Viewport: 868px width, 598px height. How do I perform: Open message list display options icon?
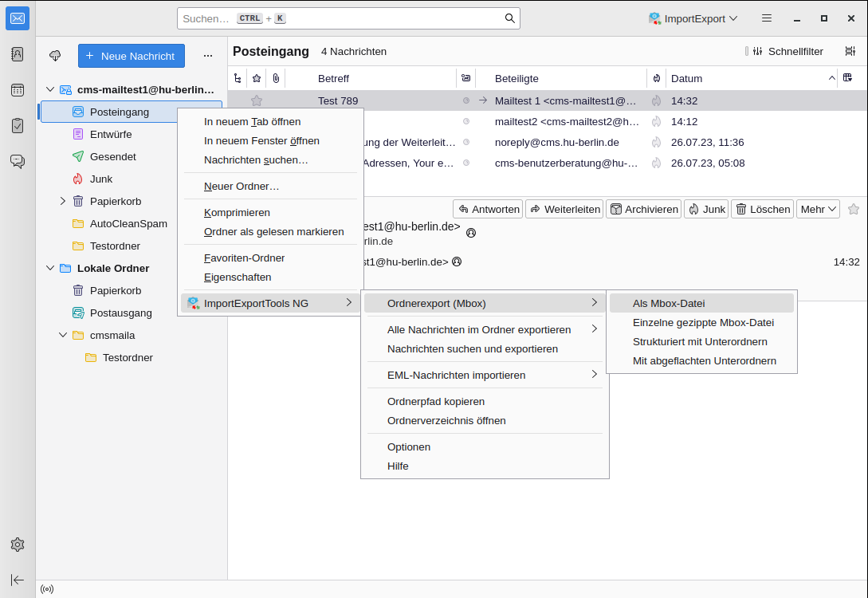click(x=849, y=50)
